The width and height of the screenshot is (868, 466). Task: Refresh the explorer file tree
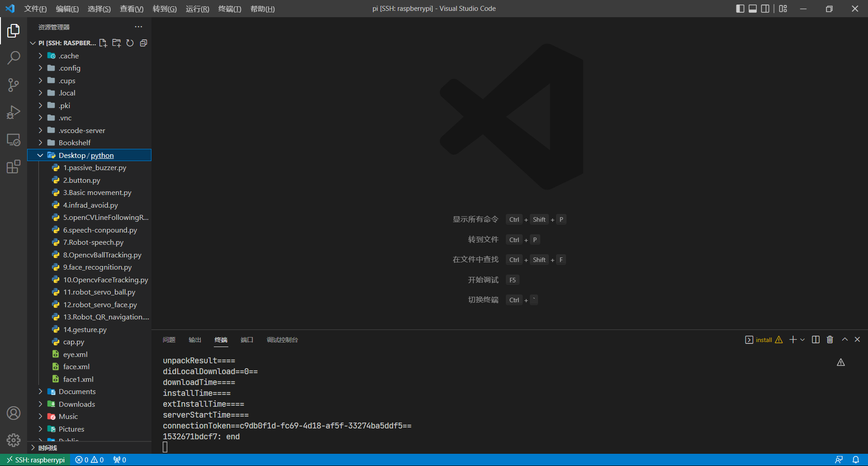130,43
